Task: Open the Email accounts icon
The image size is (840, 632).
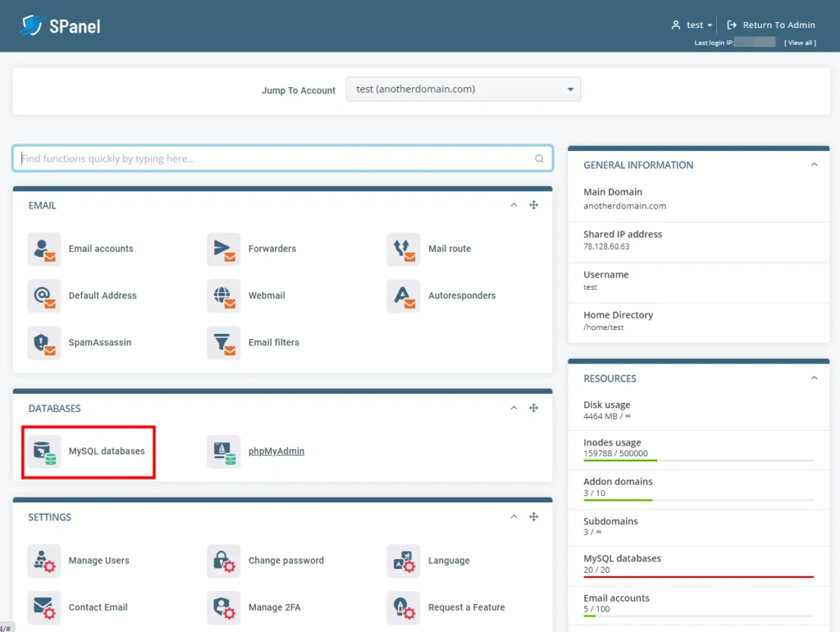Action: tap(43, 248)
